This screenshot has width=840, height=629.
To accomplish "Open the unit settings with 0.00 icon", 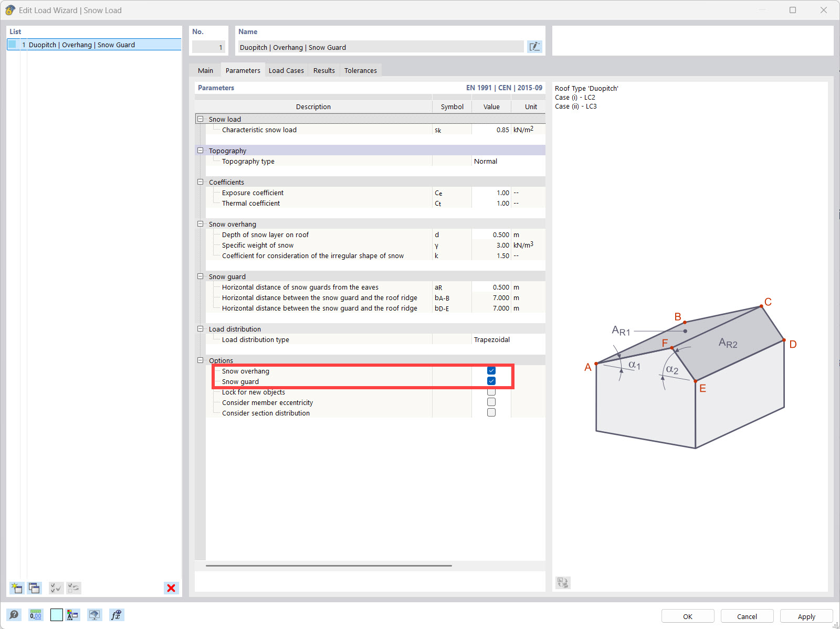I will pos(35,615).
